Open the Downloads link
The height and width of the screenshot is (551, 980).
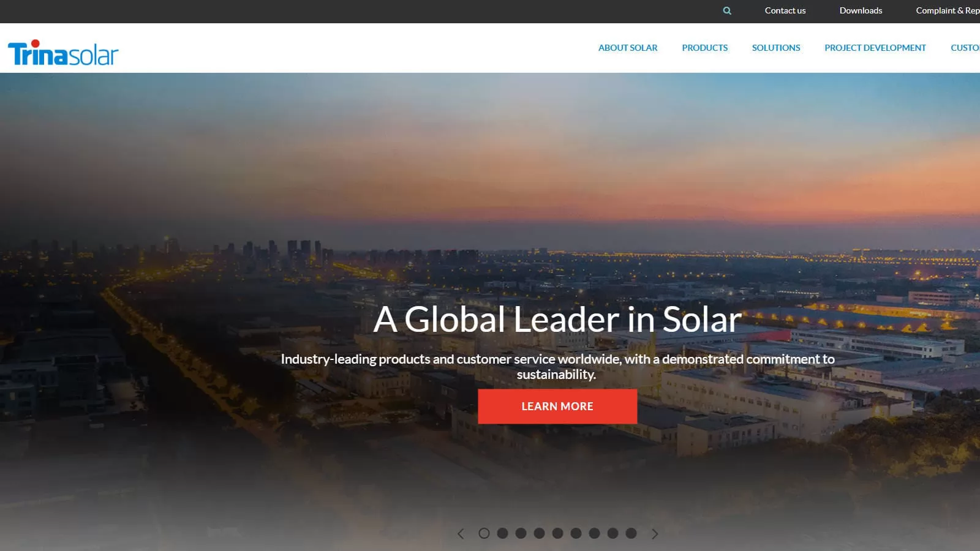point(861,10)
